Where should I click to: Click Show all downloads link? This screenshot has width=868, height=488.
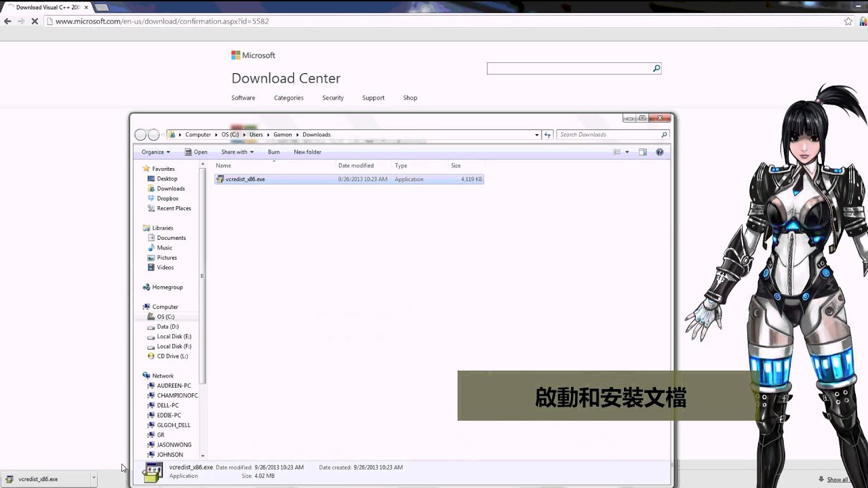pos(837,479)
